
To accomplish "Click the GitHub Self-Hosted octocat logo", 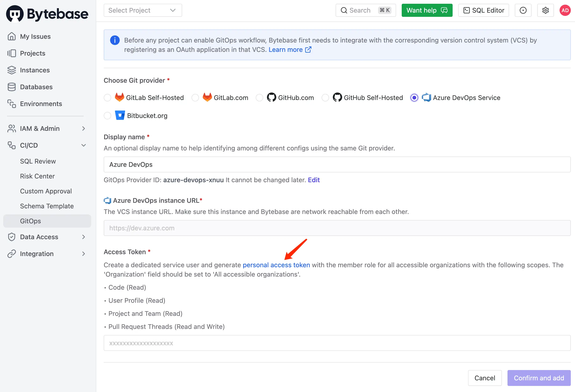I will (x=337, y=97).
